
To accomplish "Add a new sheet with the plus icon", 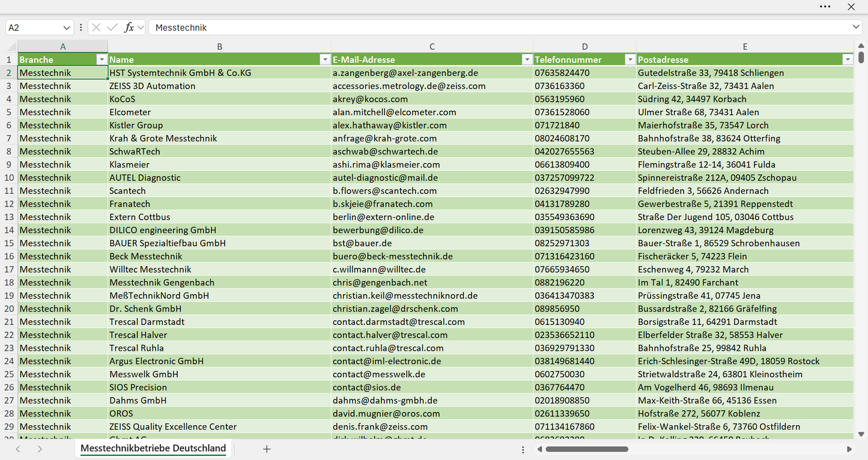I will tap(267, 449).
